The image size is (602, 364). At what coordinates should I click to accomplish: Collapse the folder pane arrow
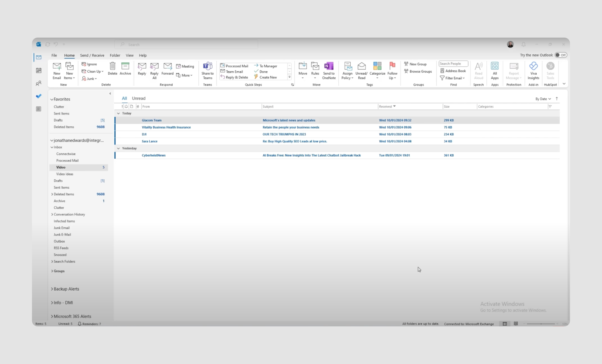tap(110, 94)
